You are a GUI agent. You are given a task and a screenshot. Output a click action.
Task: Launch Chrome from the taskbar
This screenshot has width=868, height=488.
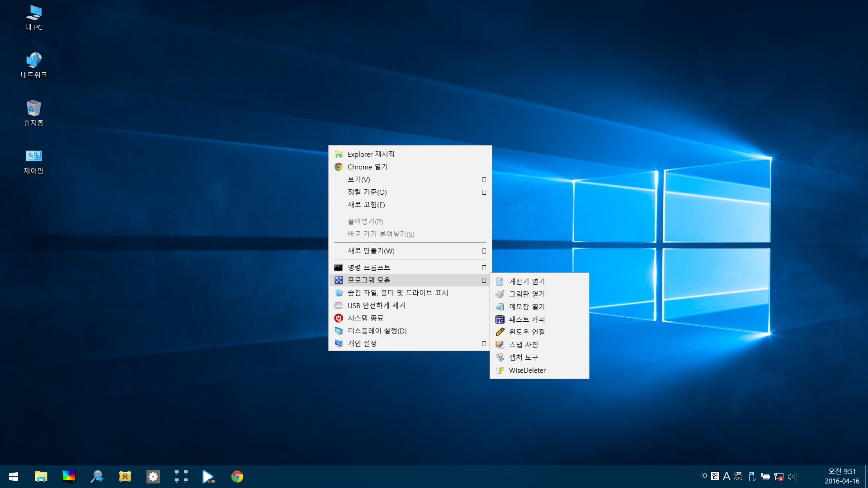click(237, 477)
